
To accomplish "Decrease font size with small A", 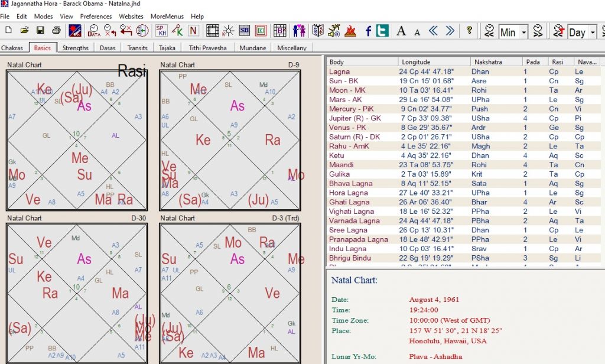I will pyautogui.click(x=417, y=32).
